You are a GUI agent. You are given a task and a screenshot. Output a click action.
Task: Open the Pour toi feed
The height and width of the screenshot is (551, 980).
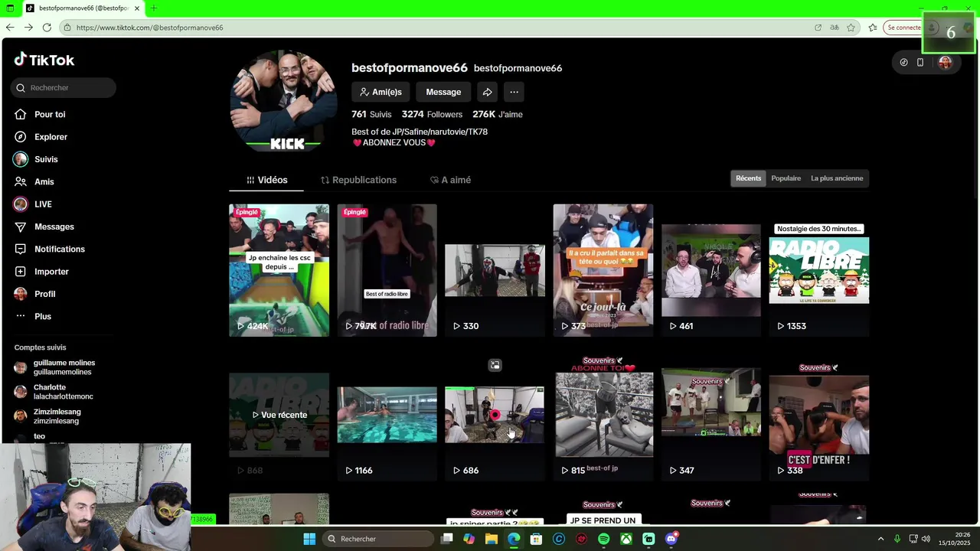[x=50, y=114]
